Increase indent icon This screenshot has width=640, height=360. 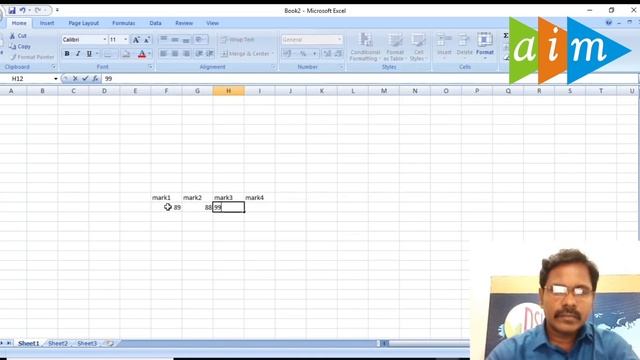(x=210, y=54)
